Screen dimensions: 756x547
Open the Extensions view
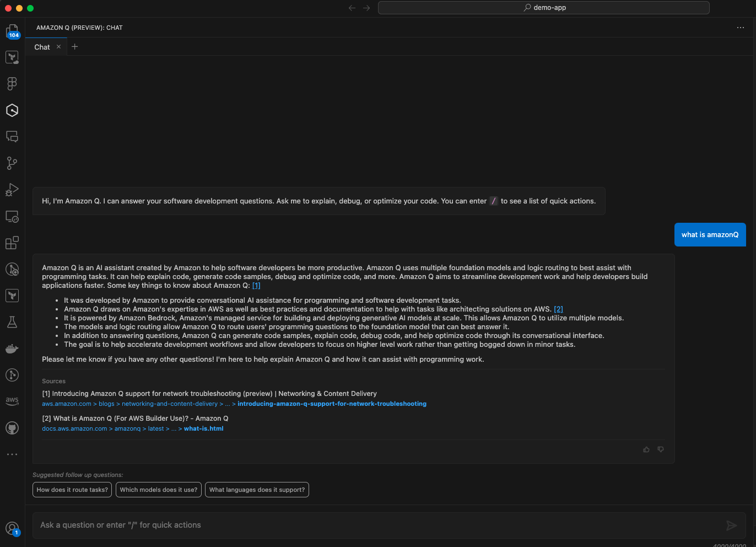[x=12, y=243]
